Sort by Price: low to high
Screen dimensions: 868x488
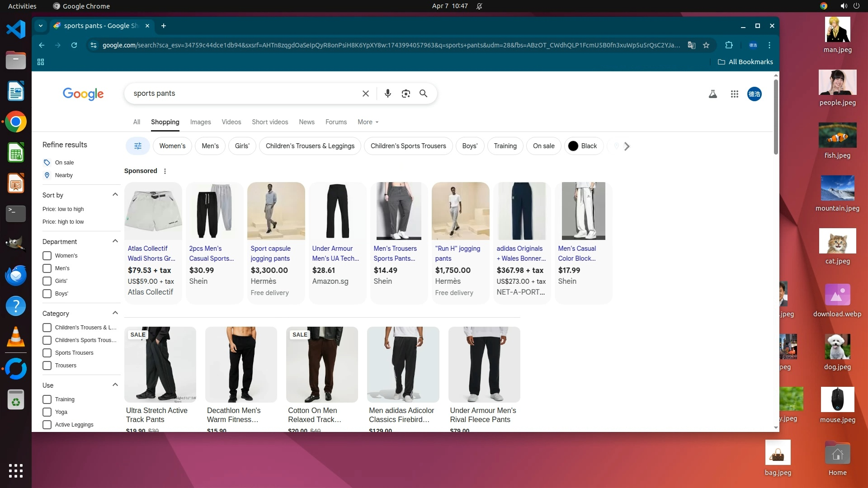click(63, 209)
